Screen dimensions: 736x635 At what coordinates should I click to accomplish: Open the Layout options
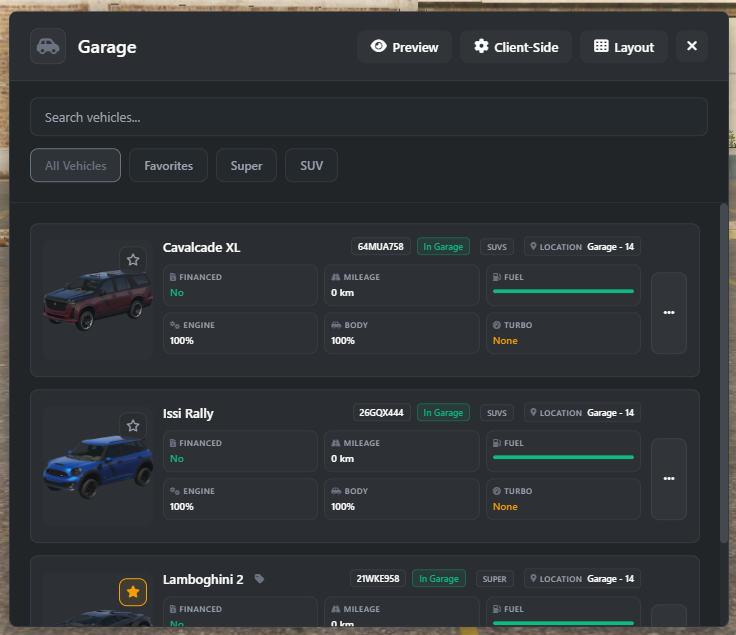tap(623, 47)
